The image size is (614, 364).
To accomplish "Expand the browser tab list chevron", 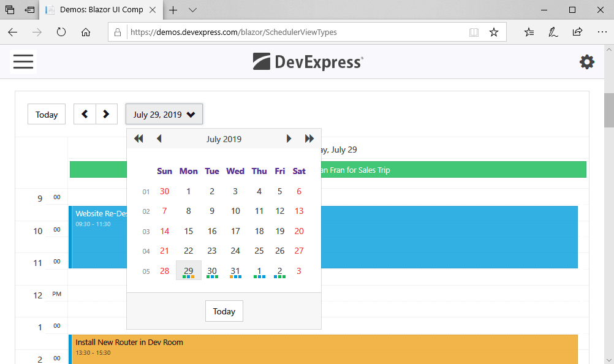I will (x=192, y=10).
